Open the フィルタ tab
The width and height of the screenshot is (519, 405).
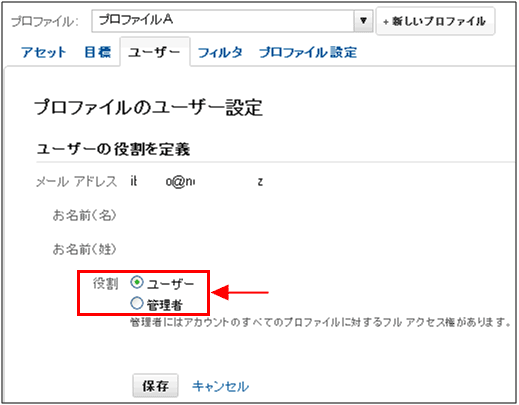220,52
